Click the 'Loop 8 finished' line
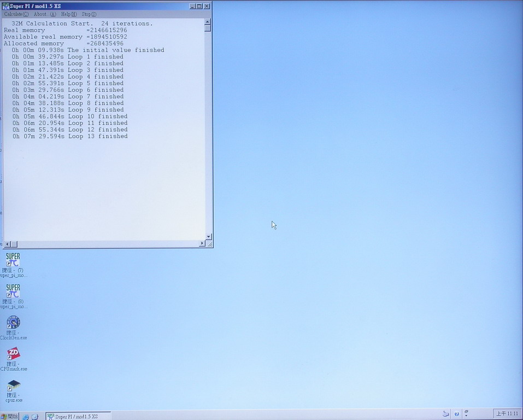This screenshot has height=420, width=523. 68,103
